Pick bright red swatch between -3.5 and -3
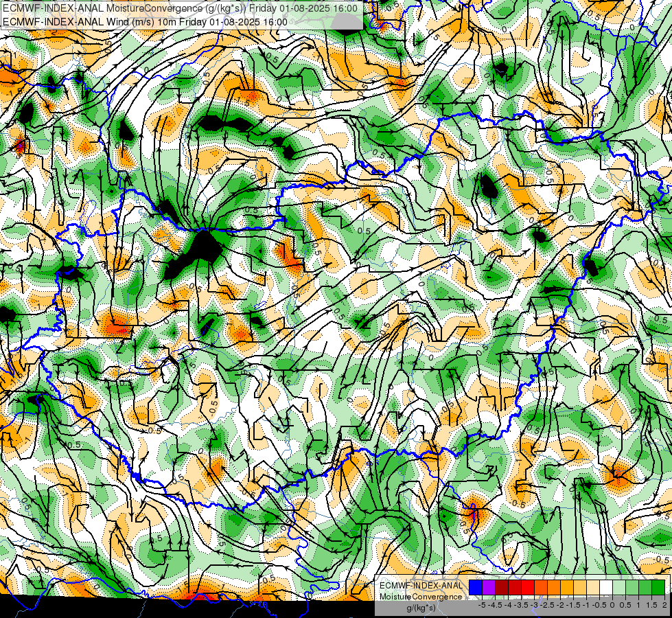 [528, 587]
